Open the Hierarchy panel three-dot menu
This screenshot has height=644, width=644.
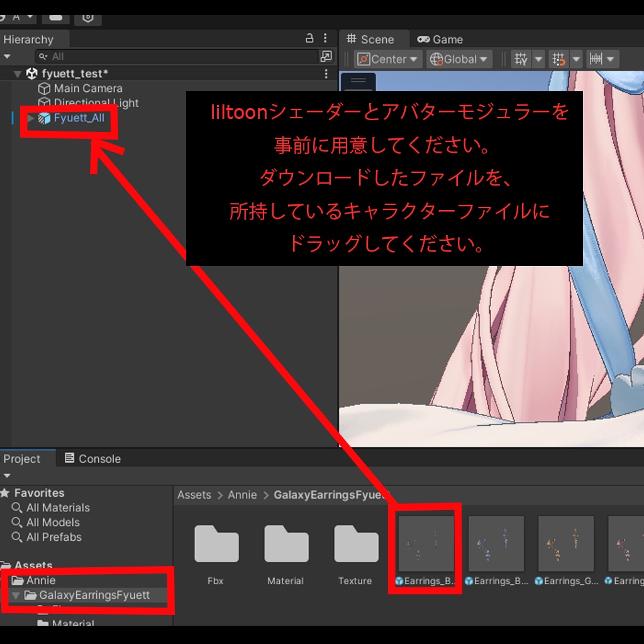[x=325, y=38]
